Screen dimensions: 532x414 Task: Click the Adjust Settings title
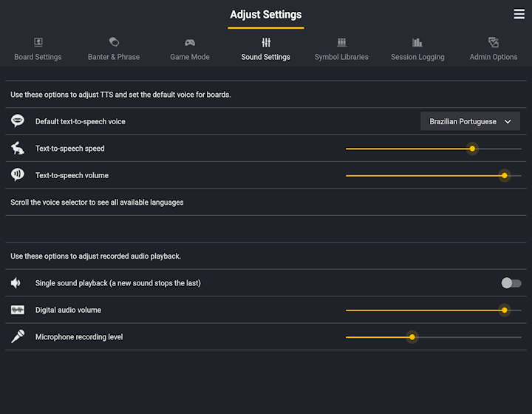point(266,15)
